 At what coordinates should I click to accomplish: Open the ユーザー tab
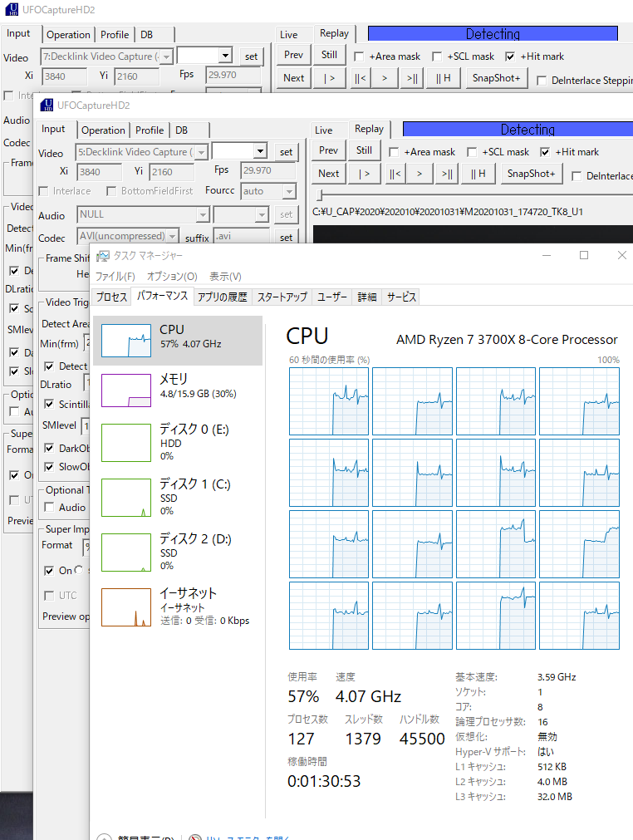click(x=332, y=297)
